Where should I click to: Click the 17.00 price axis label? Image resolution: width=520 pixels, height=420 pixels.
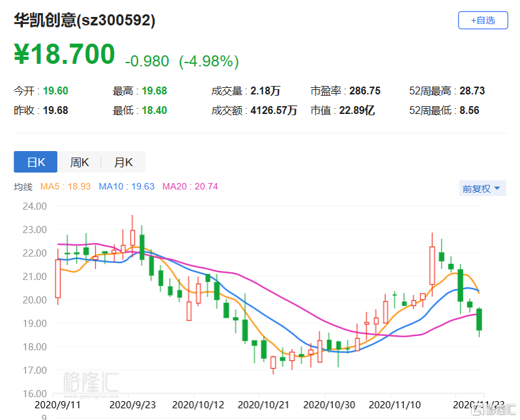(35, 371)
